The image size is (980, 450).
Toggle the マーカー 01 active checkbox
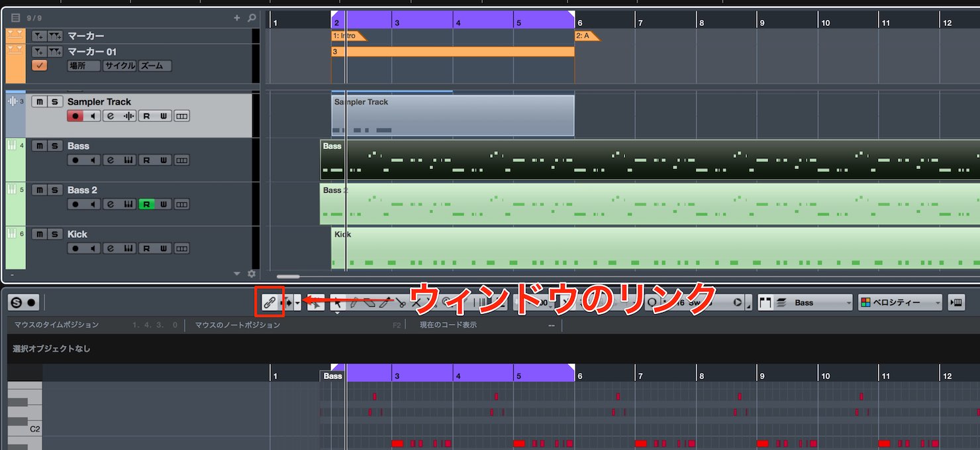coord(39,66)
